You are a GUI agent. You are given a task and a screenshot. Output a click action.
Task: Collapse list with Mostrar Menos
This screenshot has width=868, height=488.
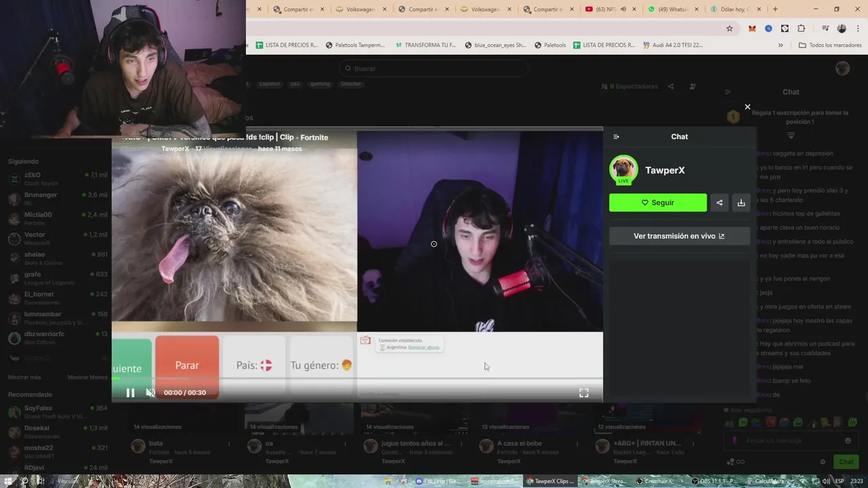click(x=87, y=377)
